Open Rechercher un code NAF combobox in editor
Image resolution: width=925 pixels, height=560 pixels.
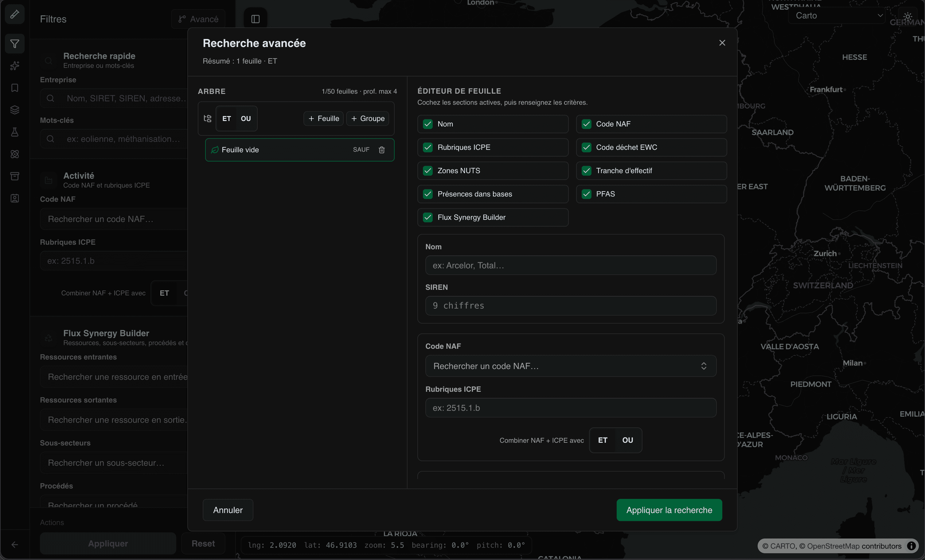[x=571, y=366]
